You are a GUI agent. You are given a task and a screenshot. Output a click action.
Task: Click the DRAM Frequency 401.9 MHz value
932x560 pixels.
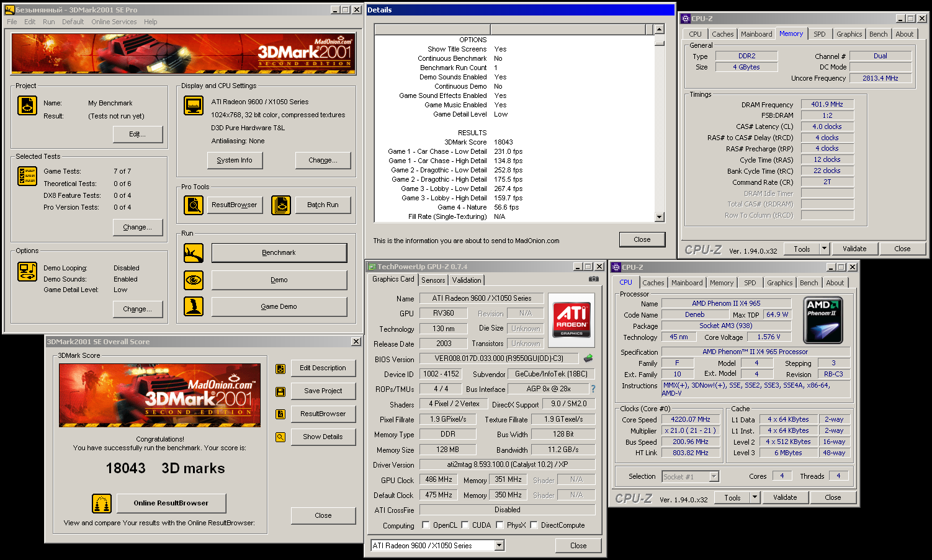pyautogui.click(x=827, y=104)
